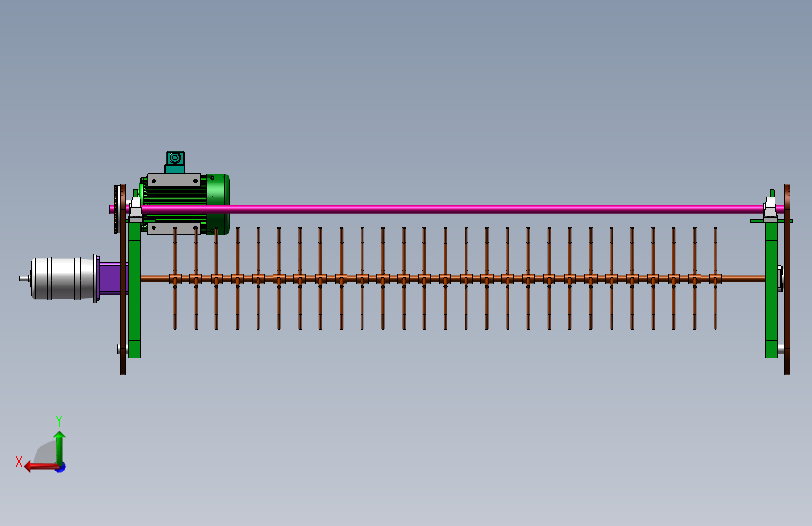
Task: Select the silver gear motor at left
Action: pos(63,279)
